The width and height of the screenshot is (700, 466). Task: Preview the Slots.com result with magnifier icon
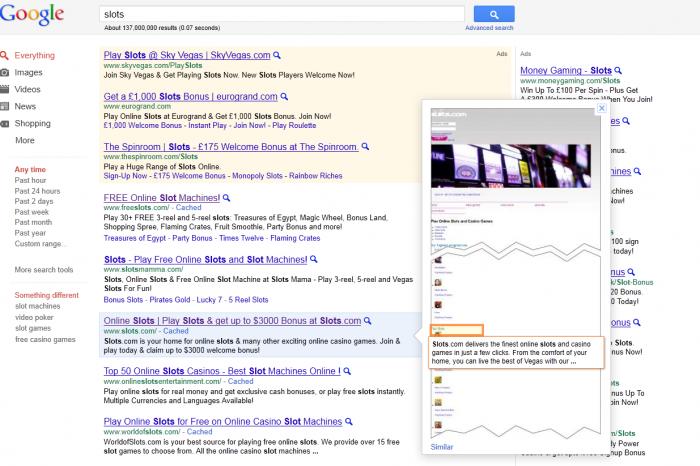click(367, 320)
